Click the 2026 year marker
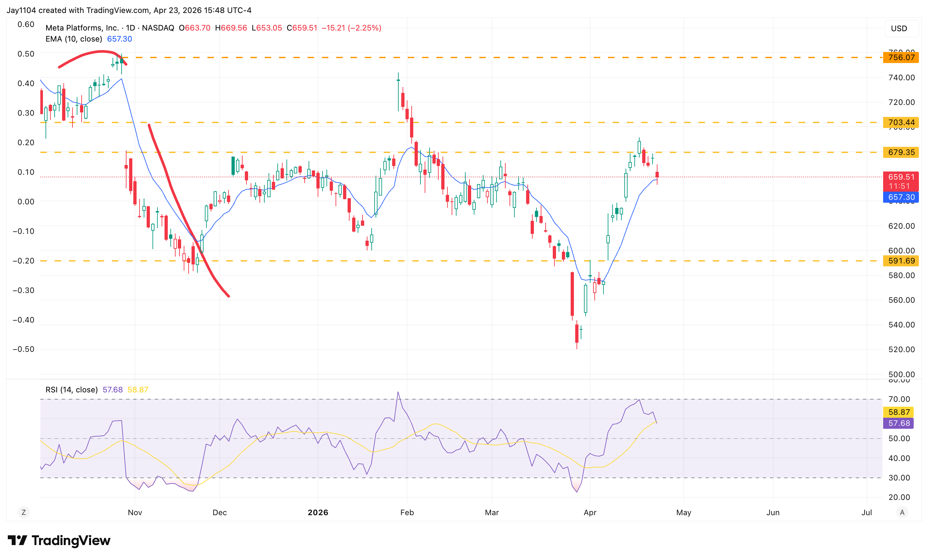The image size is (928, 560). [x=318, y=512]
